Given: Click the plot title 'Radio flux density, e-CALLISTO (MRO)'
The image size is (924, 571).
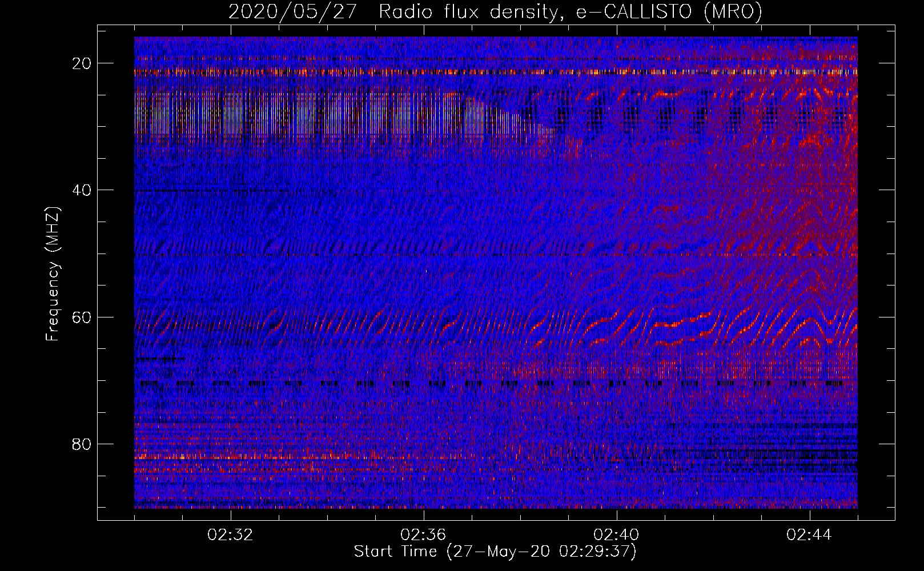Looking at the screenshot, I should click(570, 11).
